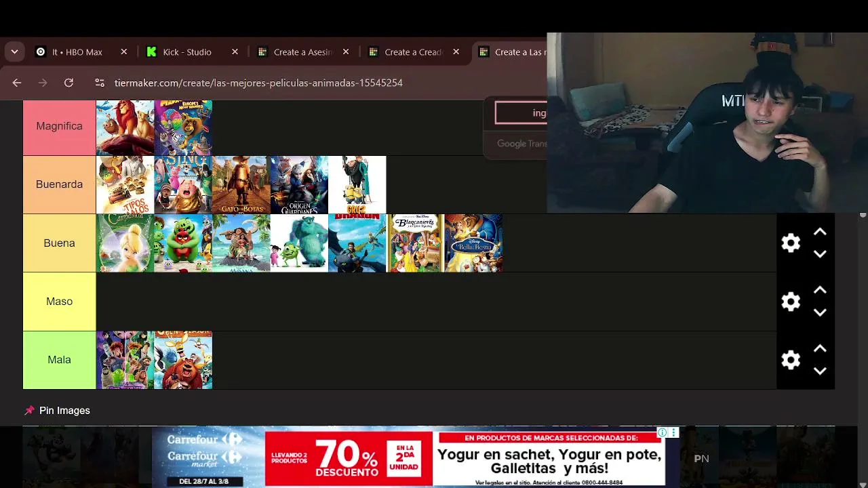Open settings gear for the Maso tier
The width and height of the screenshot is (868, 488).
pyautogui.click(x=791, y=301)
